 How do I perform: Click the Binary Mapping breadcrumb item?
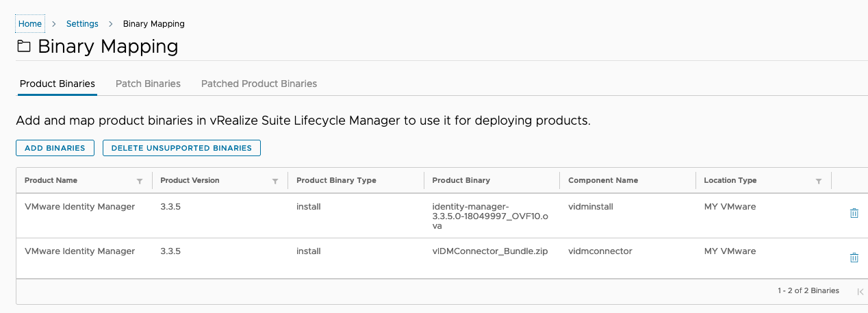point(153,24)
